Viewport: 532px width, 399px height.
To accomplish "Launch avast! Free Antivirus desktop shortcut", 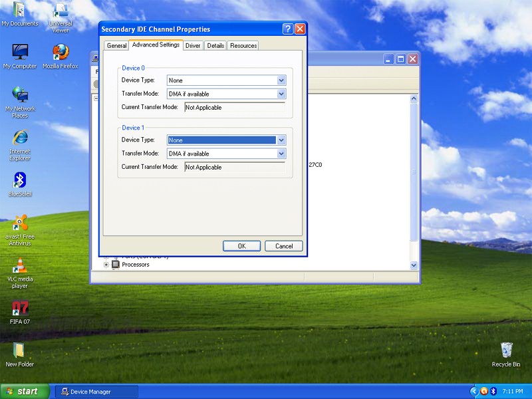I will coord(20,230).
